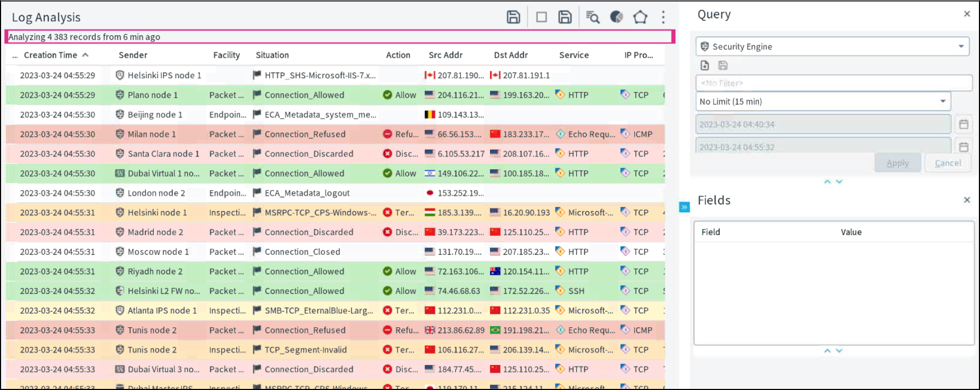980x390 pixels.
Task: Click the pie chart statistics icon
Action: pos(616,17)
